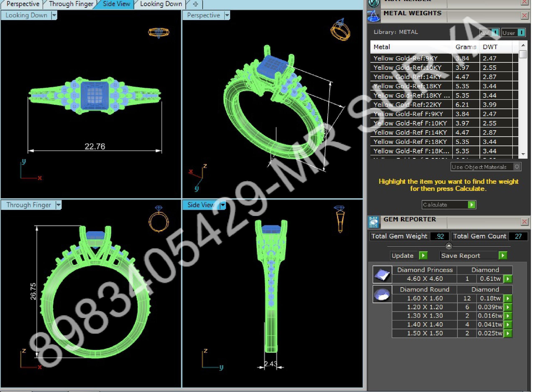Click ring thumbnail icon in Perspective viewport
This screenshot has width=533, height=392.
coord(340,29)
